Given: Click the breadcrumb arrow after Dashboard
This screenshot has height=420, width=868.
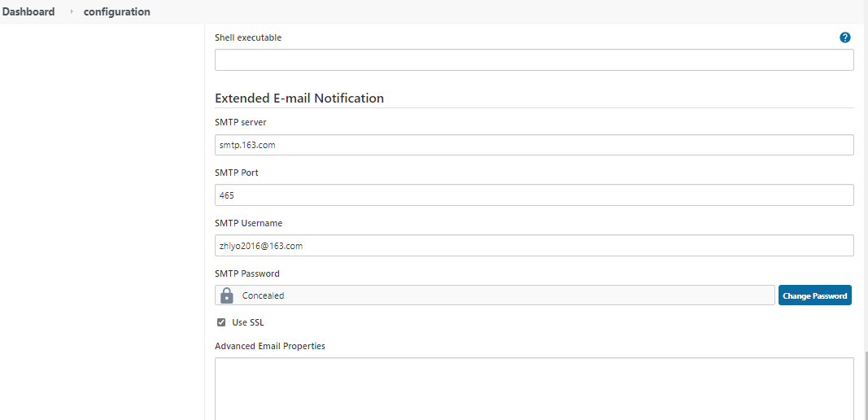Looking at the screenshot, I should [72, 11].
